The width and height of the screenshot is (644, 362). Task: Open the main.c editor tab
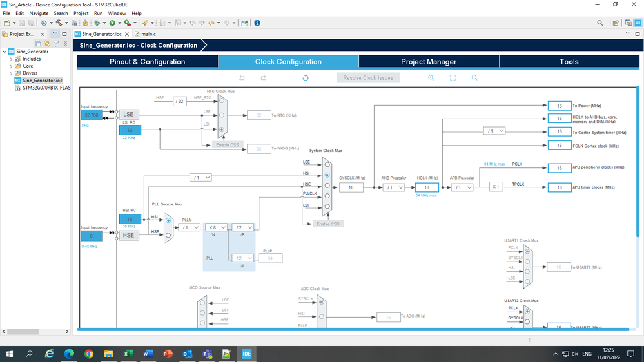[146, 34]
